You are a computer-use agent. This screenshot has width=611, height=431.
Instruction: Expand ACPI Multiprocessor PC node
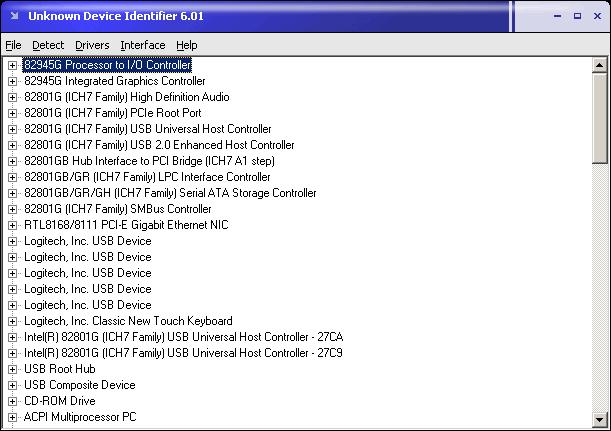[x=12, y=417]
